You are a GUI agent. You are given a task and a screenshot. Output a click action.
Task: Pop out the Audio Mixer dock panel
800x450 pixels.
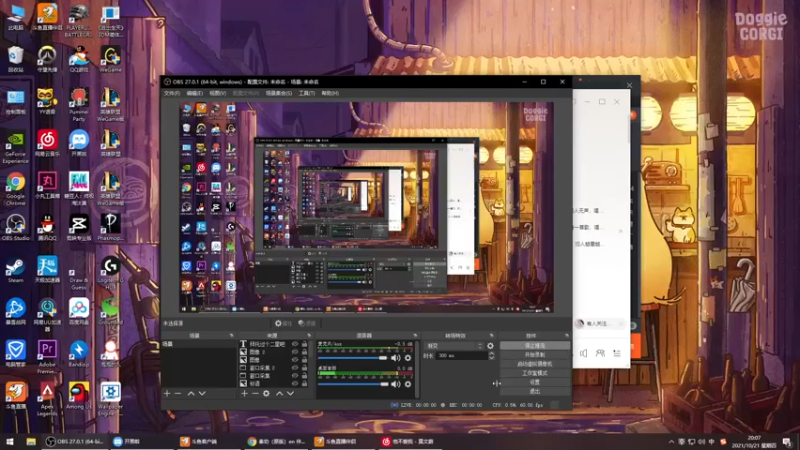(x=415, y=335)
